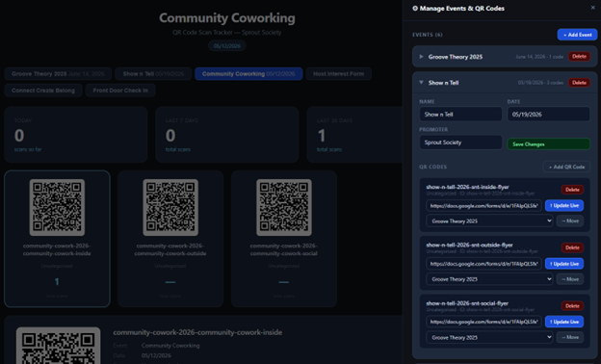Image resolution: width=601 pixels, height=364 pixels.
Task: Select the community-cowork-social QR card
Action: tap(284, 239)
